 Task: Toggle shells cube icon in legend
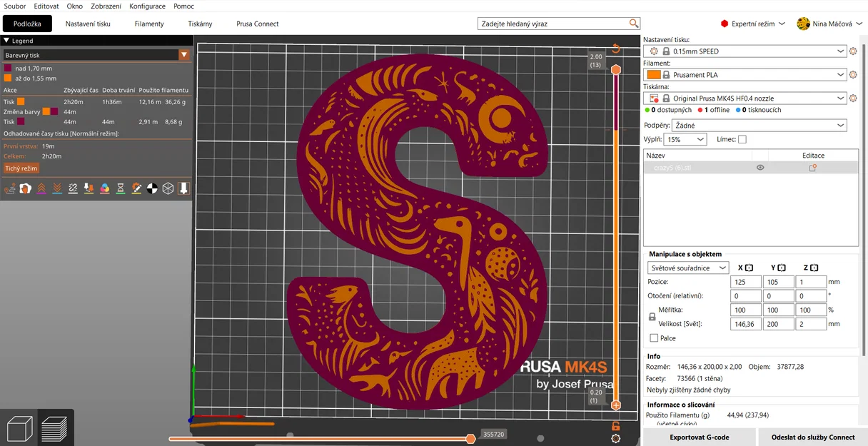168,188
